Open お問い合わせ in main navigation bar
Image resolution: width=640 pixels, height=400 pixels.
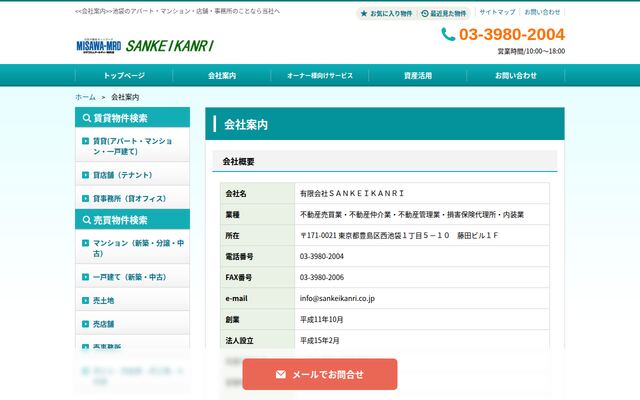click(x=516, y=76)
